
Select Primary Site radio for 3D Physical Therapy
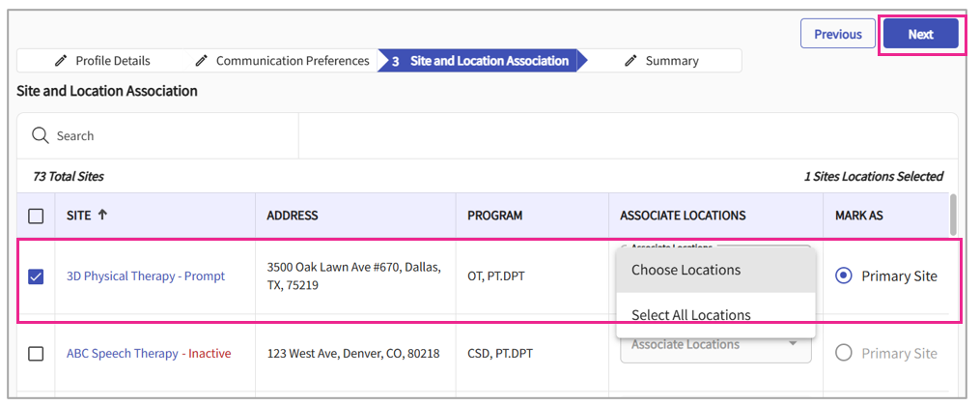(x=844, y=276)
